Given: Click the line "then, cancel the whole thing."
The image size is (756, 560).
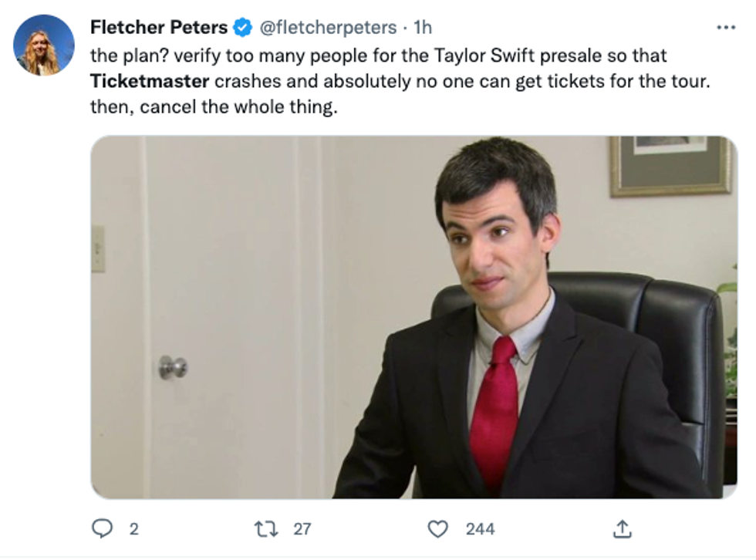Looking at the screenshot, I should pos(214,106).
